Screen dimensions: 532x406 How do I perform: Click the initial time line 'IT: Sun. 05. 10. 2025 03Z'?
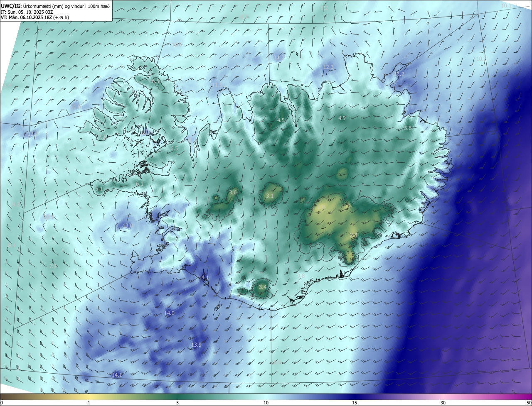27,12
